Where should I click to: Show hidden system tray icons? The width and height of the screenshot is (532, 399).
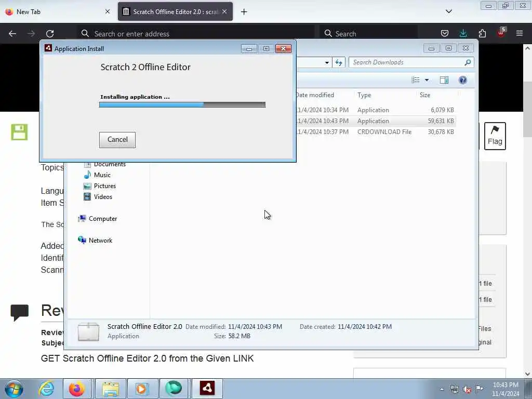coord(442,390)
